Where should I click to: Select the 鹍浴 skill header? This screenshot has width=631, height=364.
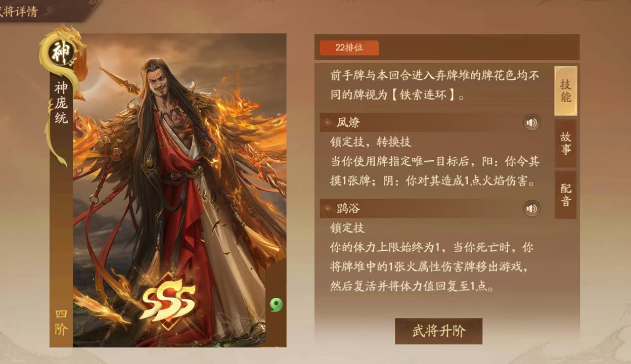[x=431, y=208]
